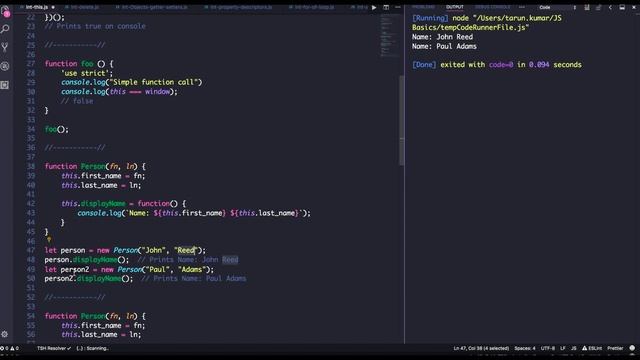This screenshot has width=640, height=360.
Task: Click "// Prints true on console" comment
Action: [x=95, y=26]
